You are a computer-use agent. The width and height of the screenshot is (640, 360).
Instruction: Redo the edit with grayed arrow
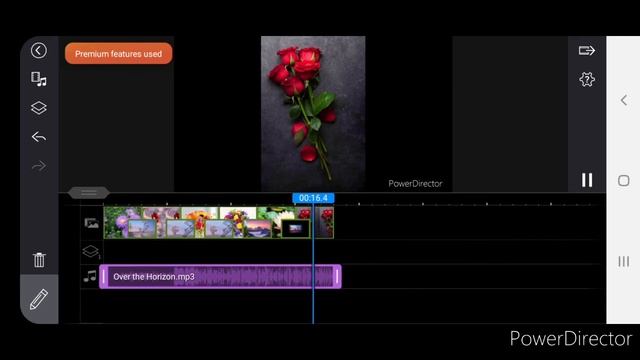pyautogui.click(x=39, y=166)
